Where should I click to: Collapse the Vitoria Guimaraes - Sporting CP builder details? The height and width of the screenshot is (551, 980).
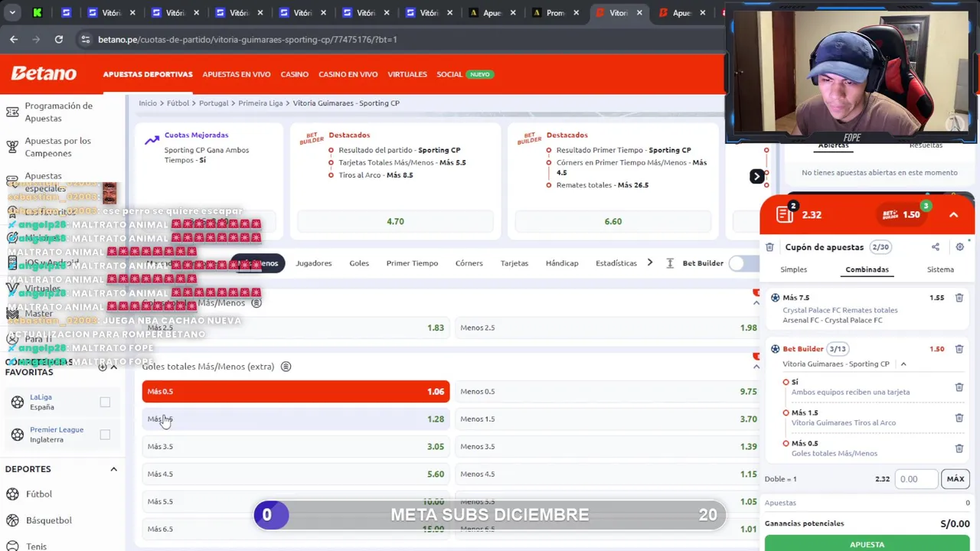point(903,364)
